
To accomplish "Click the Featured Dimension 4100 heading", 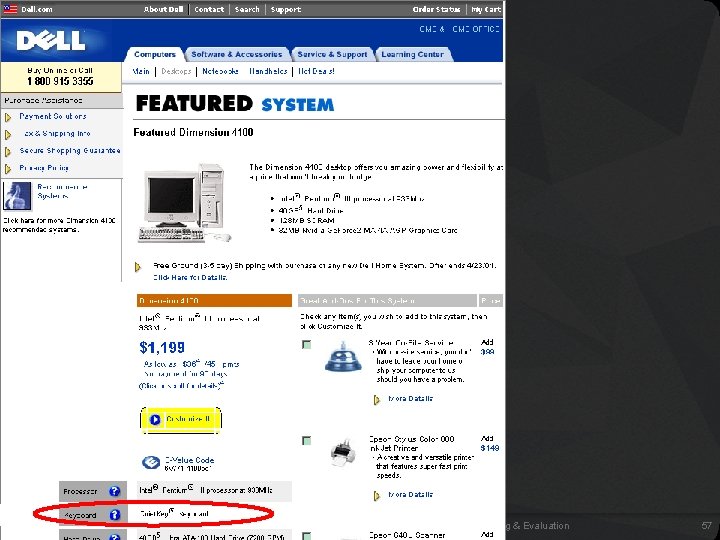I will (193, 133).
